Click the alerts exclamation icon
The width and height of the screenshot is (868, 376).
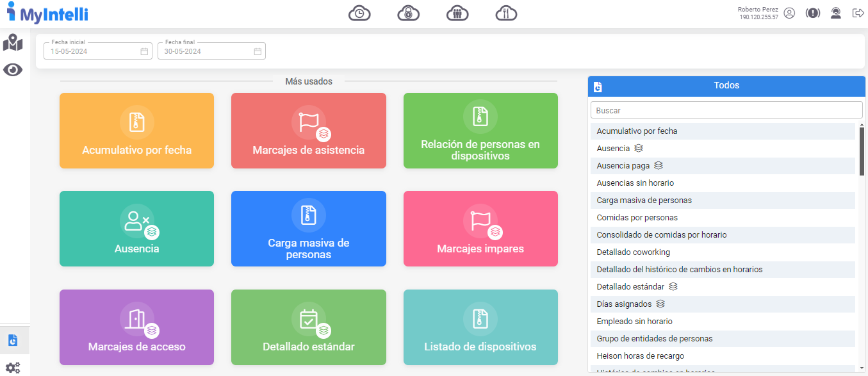pos(812,13)
